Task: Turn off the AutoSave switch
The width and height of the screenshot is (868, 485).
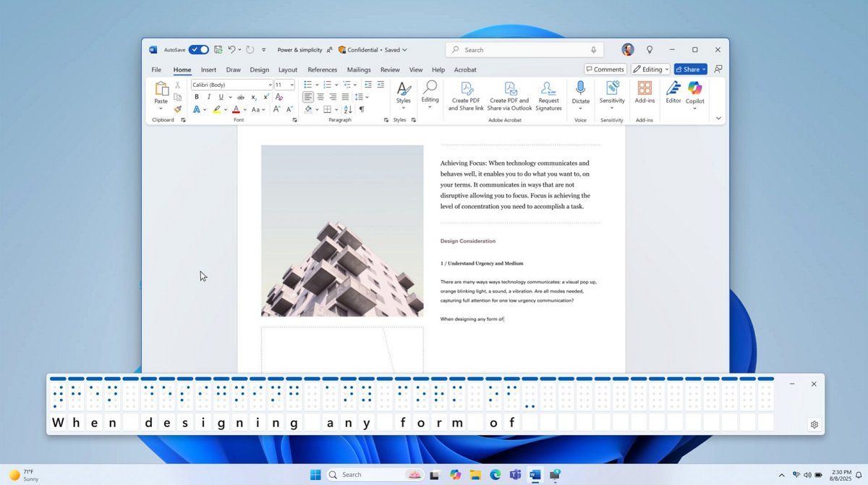Action: [x=199, y=50]
